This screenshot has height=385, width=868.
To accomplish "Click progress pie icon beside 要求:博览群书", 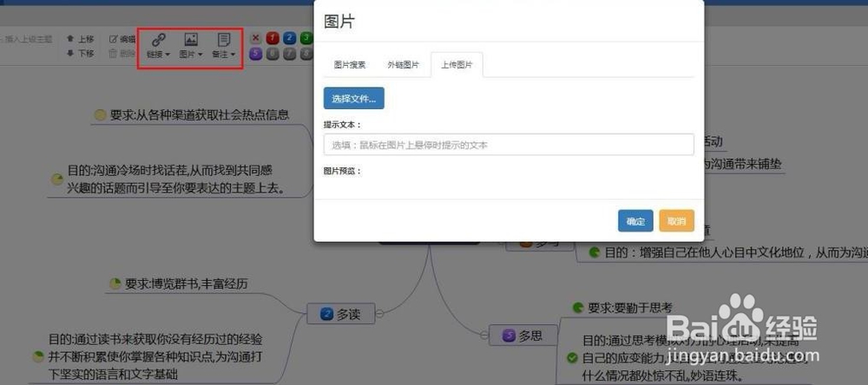I will 115,284.
